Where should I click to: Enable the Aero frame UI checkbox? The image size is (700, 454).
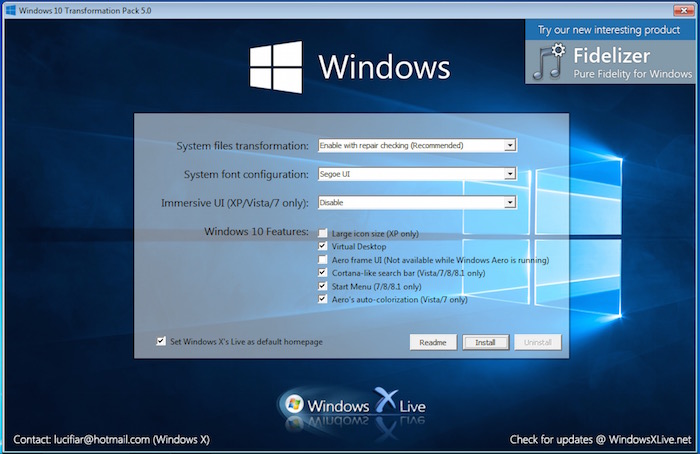[x=322, y=259]
